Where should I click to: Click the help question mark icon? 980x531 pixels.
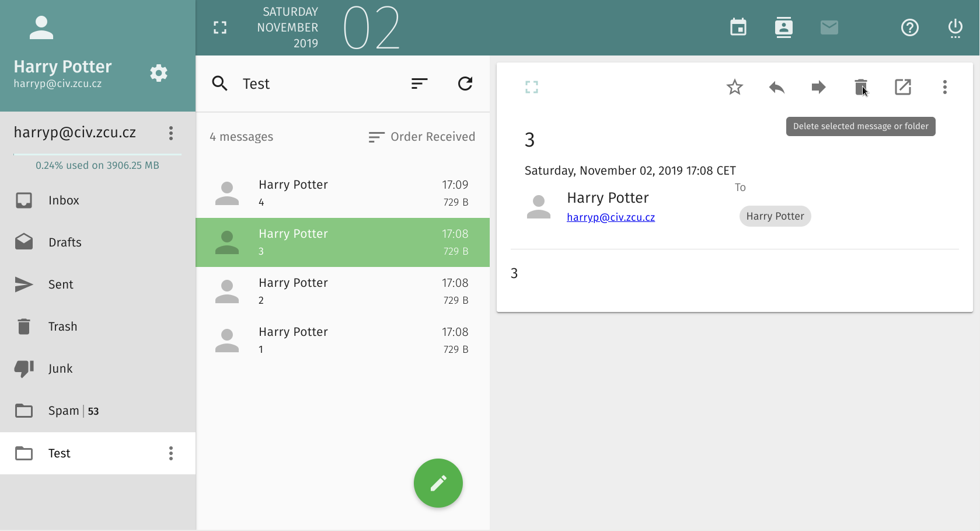point(909,27)
